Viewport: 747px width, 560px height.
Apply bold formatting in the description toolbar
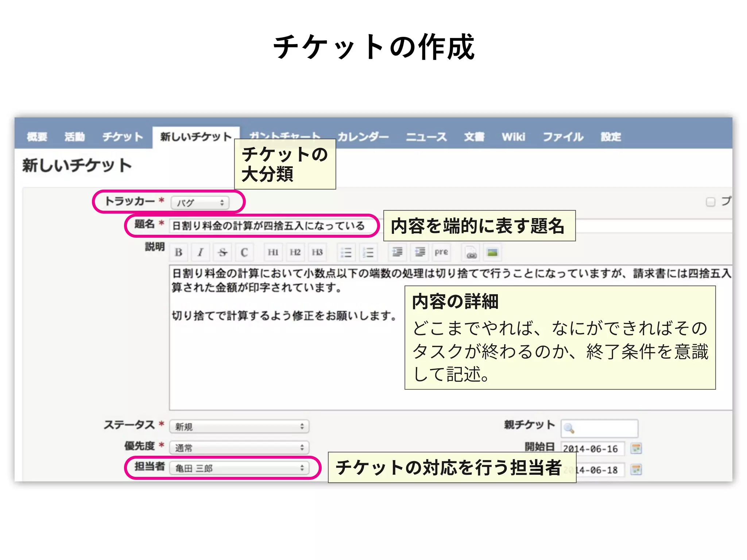179,252
